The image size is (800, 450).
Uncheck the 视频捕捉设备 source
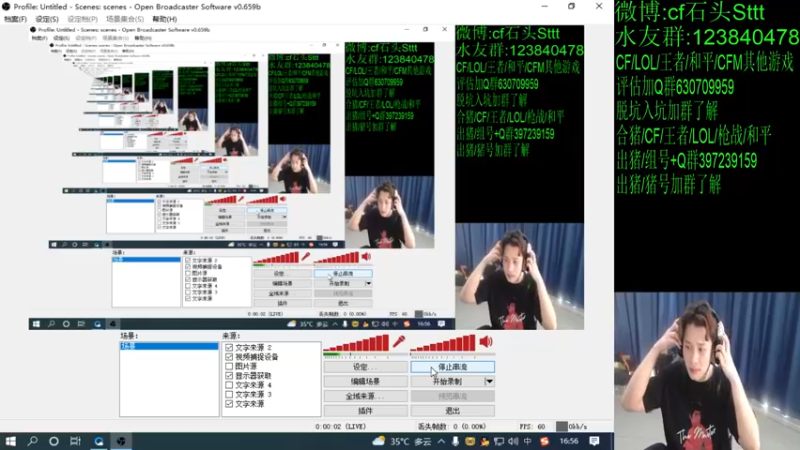point(229,357)
